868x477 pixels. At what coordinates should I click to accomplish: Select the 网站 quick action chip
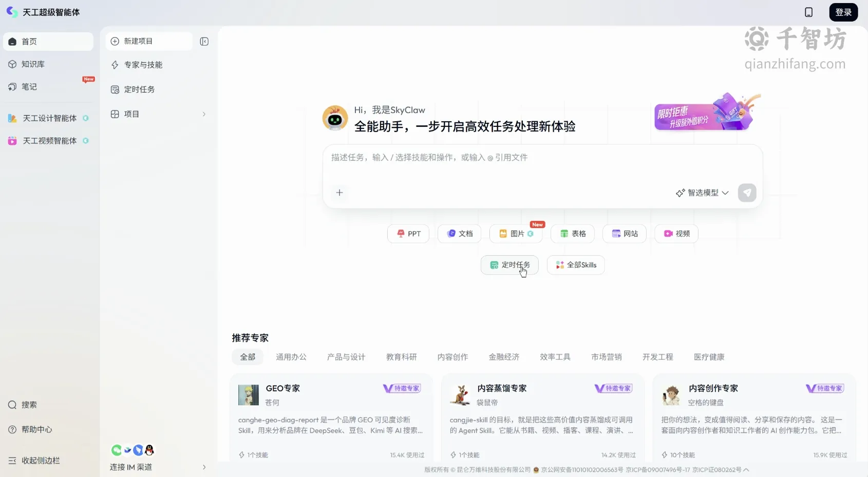coord(625,234)
